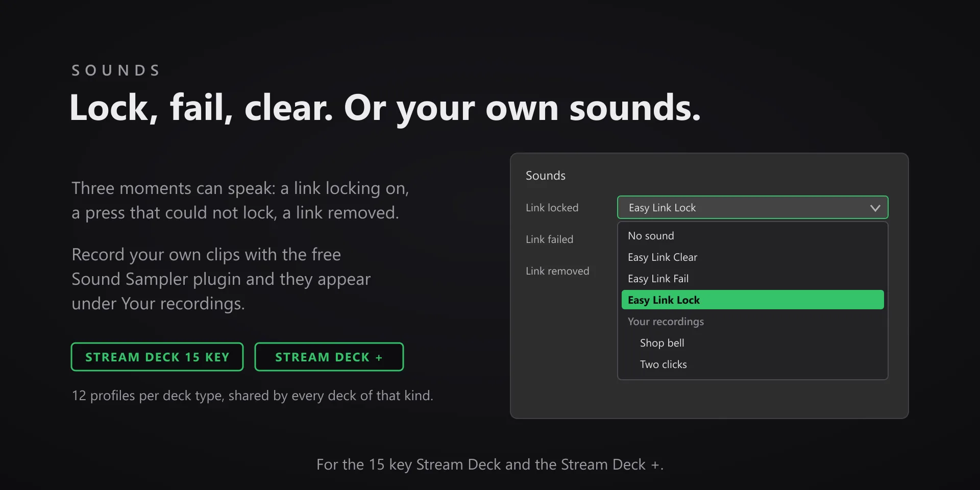Collapse the Link locked sound dropdown
Screen dimensions: 980x490
pyautogui.click(x=753, y=207)
